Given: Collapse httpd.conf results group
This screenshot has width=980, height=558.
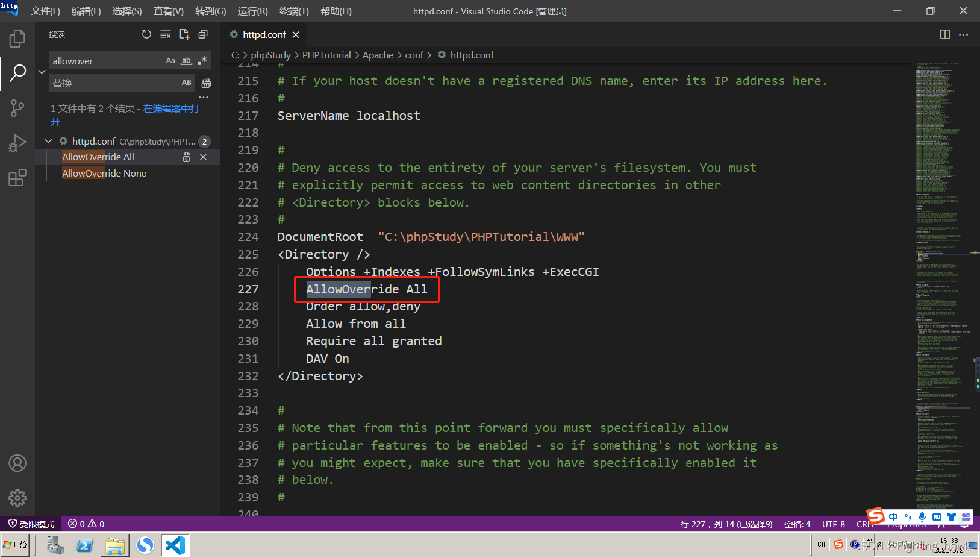Looking at the screenshot, I should 48,141.
